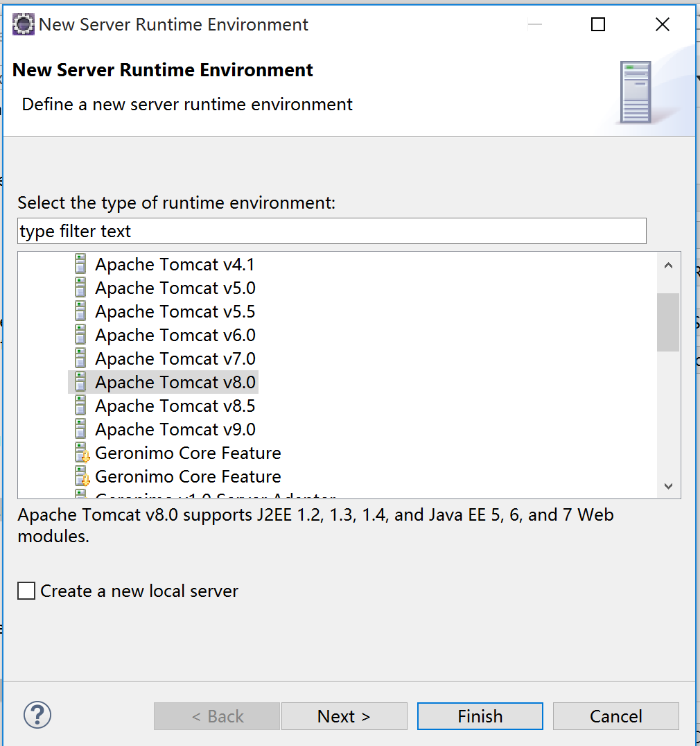Viewport: 700px width, 746px height.
Task: Select Apache Tomcat v4.1 runtime
Action: pyautogui.click(x=175, y=264)
